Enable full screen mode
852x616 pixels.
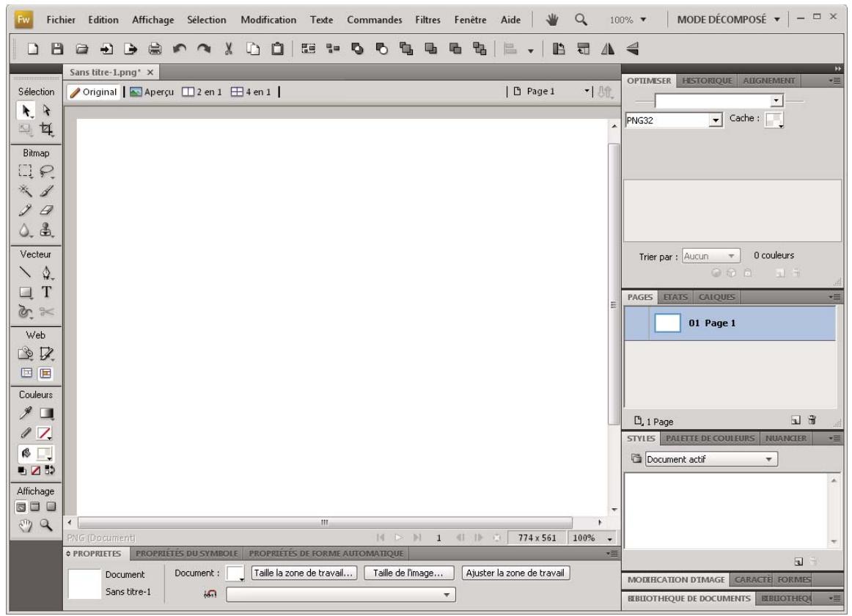(51, 507)
